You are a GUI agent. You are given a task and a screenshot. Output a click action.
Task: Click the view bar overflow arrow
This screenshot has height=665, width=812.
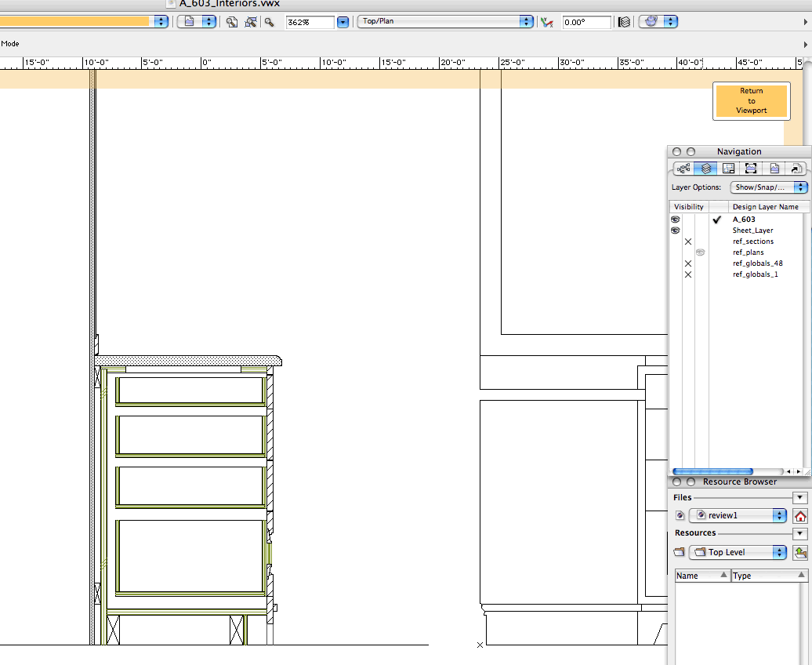tap(805, 22)
